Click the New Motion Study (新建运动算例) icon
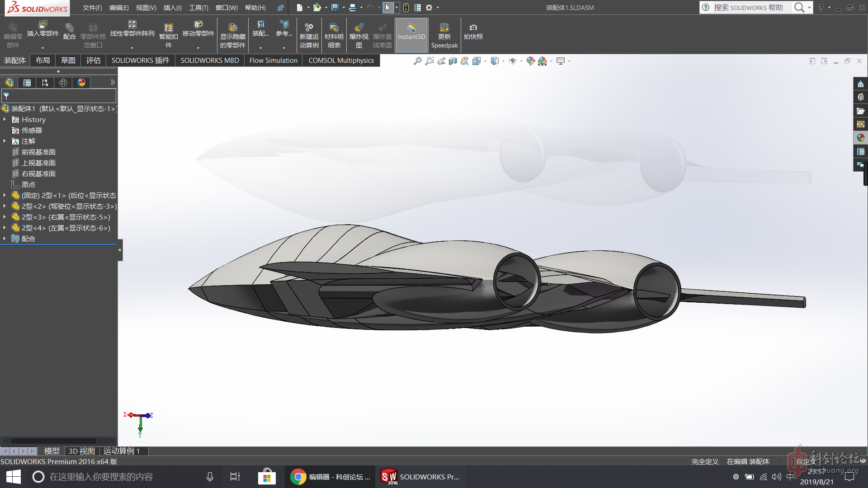The image size is (868, 488). [309, 35]
